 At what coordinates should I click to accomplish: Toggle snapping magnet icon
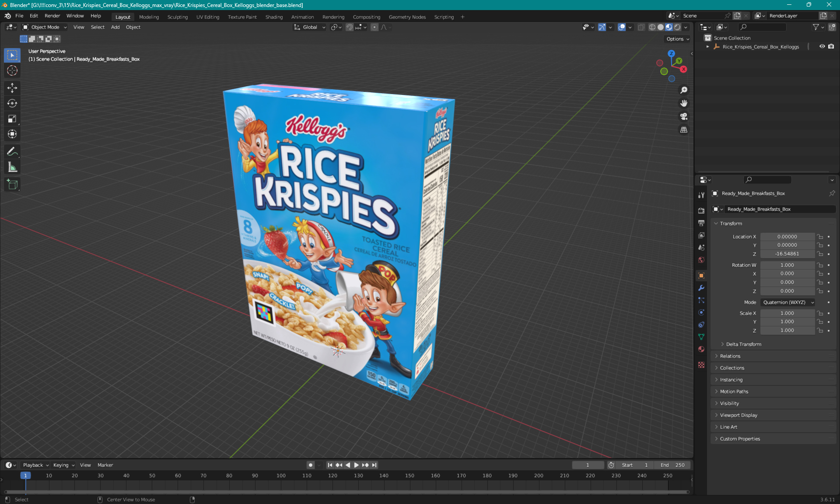349,27
